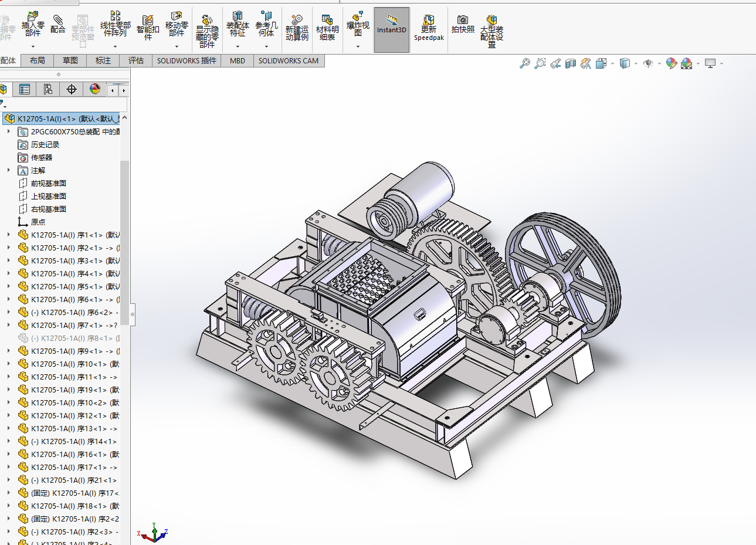Open the Hide/Show Items eye dropdown
Screen dimensions: 756x545
(648, 63)
